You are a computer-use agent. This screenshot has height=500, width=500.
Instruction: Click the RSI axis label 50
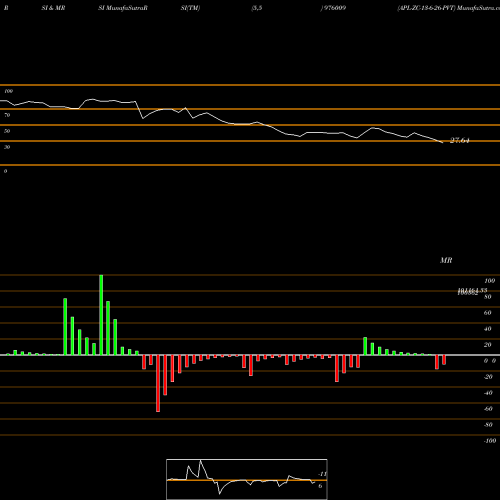(7, 131)
